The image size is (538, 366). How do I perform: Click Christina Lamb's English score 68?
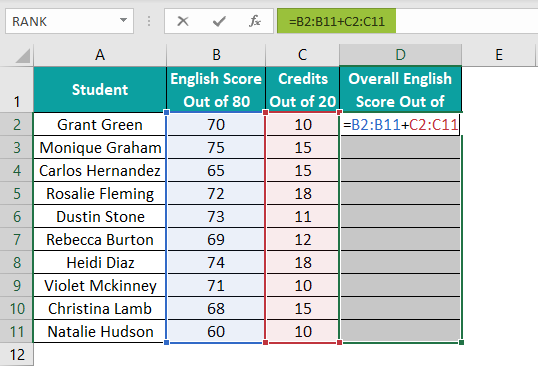216,308
